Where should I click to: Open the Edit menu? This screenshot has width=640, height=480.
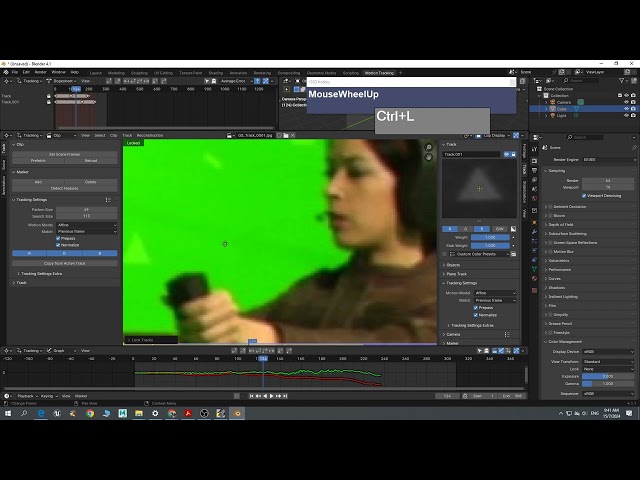click(x=26, y=72)
